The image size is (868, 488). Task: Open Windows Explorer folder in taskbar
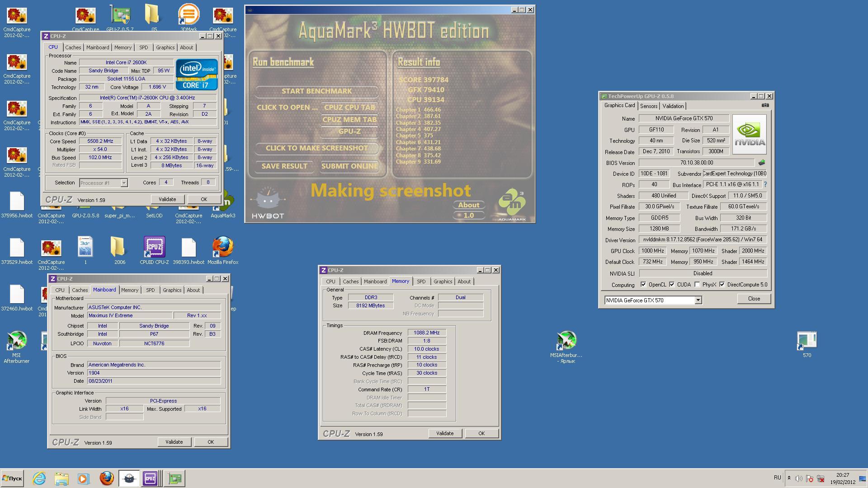(61, 478)
